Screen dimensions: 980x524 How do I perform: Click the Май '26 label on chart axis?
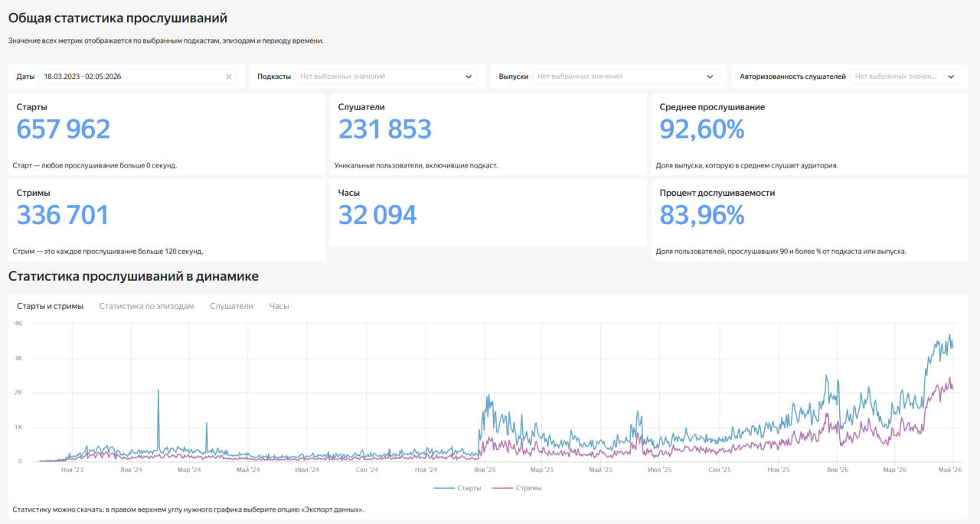pyautogui.click(x=950, y=470)
